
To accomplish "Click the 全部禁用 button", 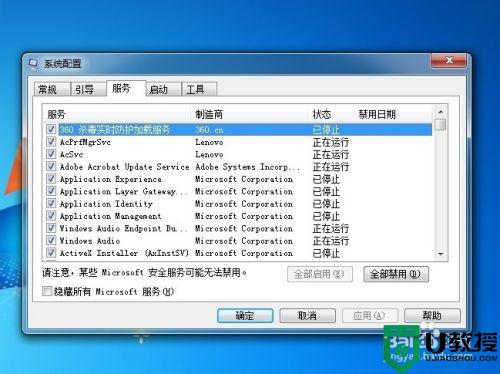I will pos(396,274).
